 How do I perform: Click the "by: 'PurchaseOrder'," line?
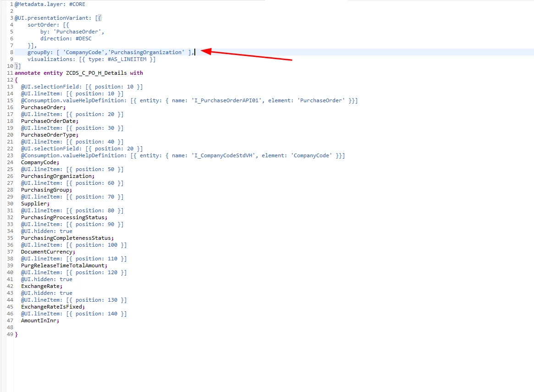(x=72, y=32)
